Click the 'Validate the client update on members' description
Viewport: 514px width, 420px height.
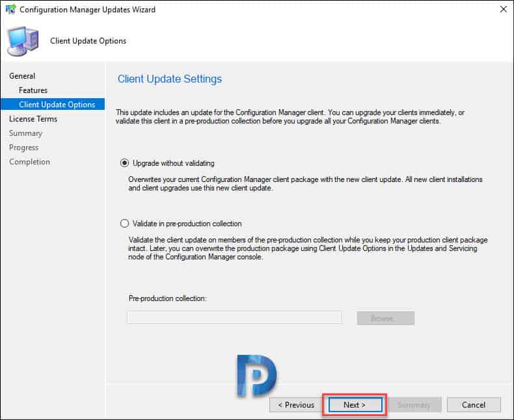308,248
